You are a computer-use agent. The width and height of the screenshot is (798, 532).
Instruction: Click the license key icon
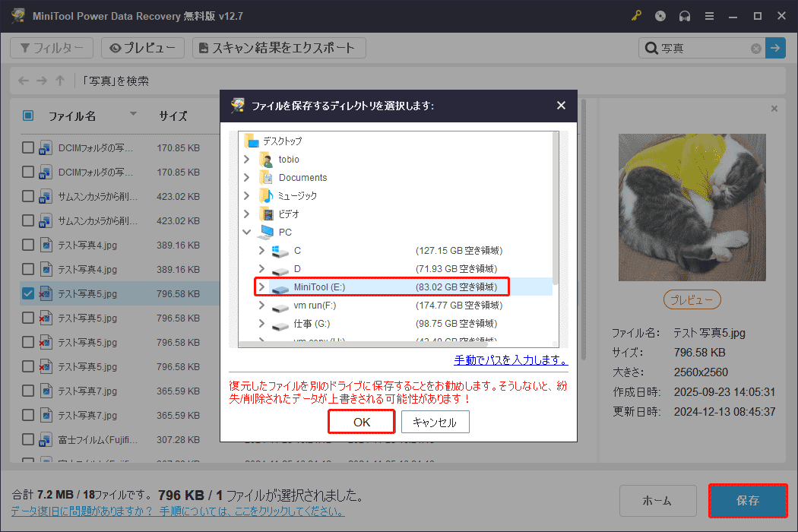tap(636, 15)
